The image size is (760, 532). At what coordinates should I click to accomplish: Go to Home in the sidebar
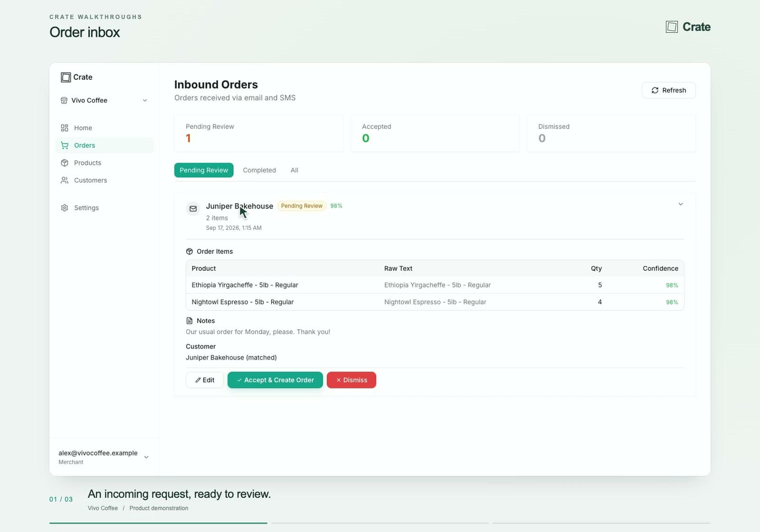[104, 128]
